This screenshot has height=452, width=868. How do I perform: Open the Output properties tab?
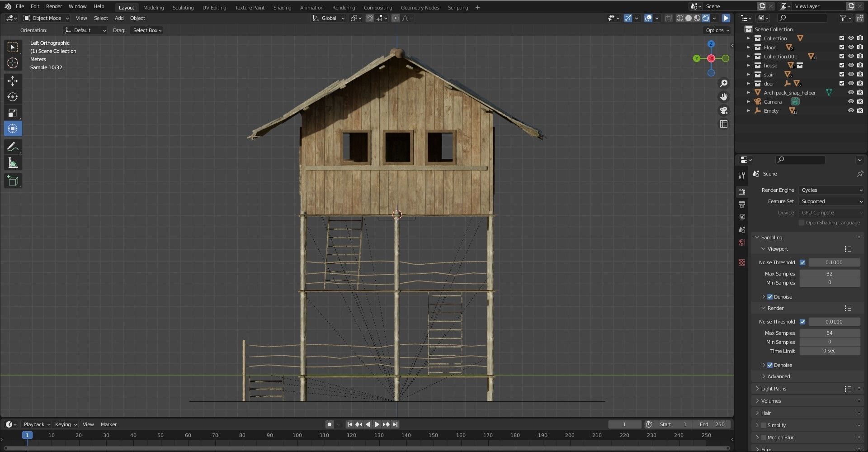[x=741, y=205]
